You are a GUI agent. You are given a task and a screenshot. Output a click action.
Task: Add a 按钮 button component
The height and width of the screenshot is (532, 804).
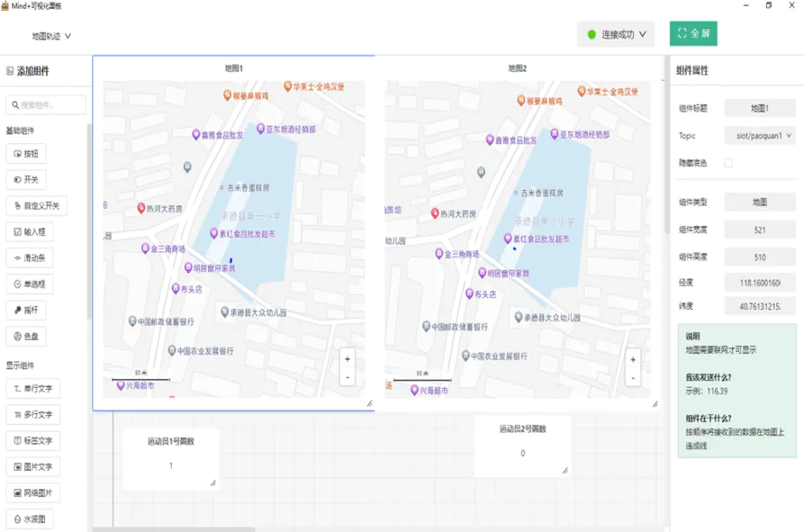click(26, 154)
